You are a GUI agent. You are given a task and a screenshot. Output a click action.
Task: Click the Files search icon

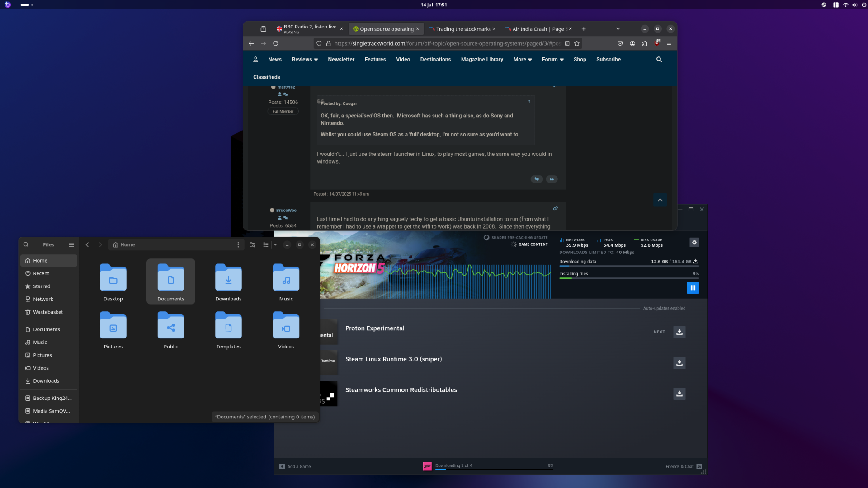pos(26,245)
